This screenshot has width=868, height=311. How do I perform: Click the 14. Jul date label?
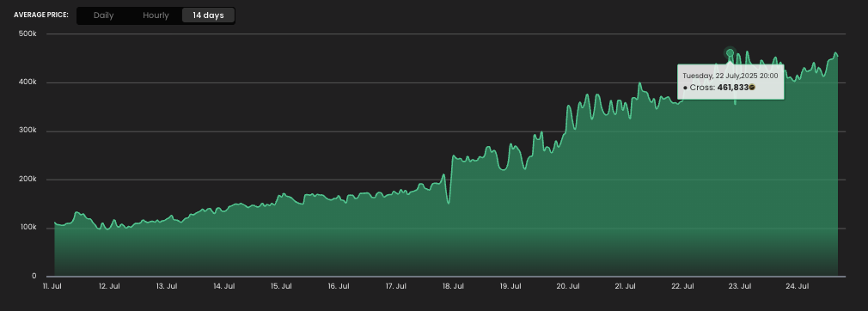[x=224, y=286]
